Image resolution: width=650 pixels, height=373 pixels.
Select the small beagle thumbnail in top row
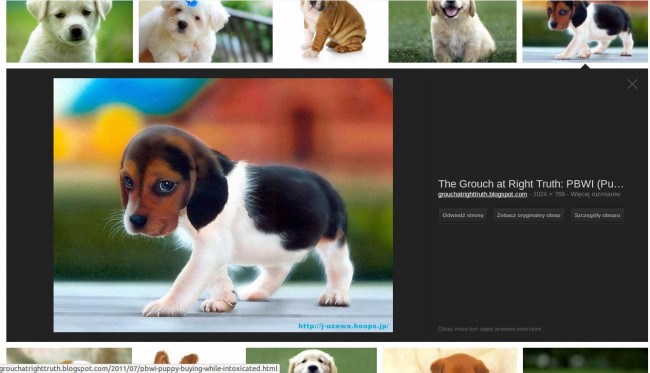[x=585, y=31]
